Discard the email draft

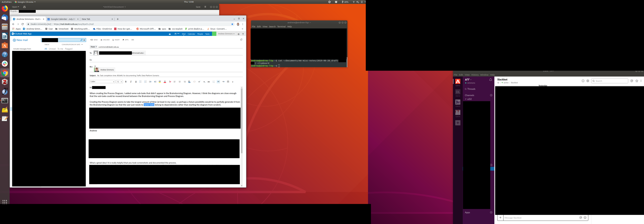[x=105, y=40]
